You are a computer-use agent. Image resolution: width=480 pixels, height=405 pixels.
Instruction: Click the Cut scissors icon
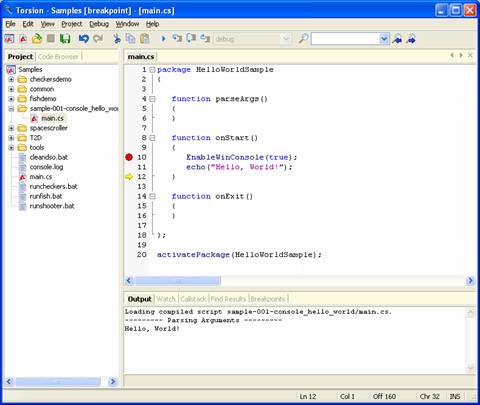(x=117, y=39)
